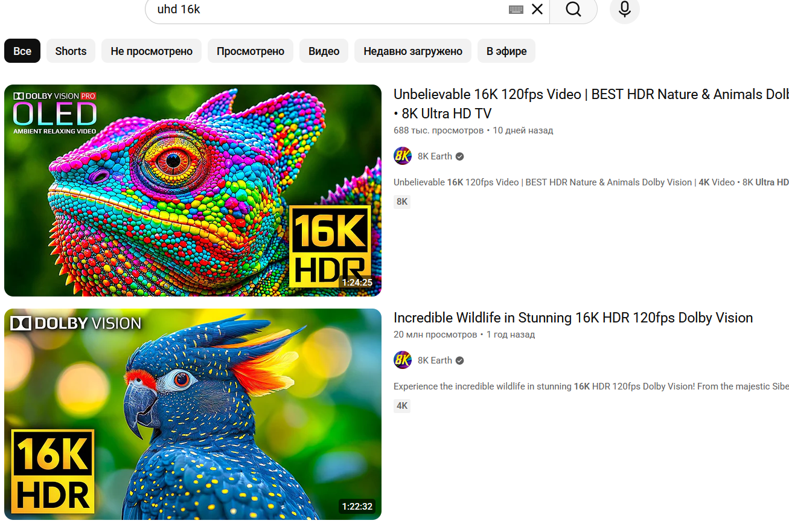Open the "Unbelievable 16K 120fps Video" title
Viewport: 789px width, 532px height.
(591, 104)
